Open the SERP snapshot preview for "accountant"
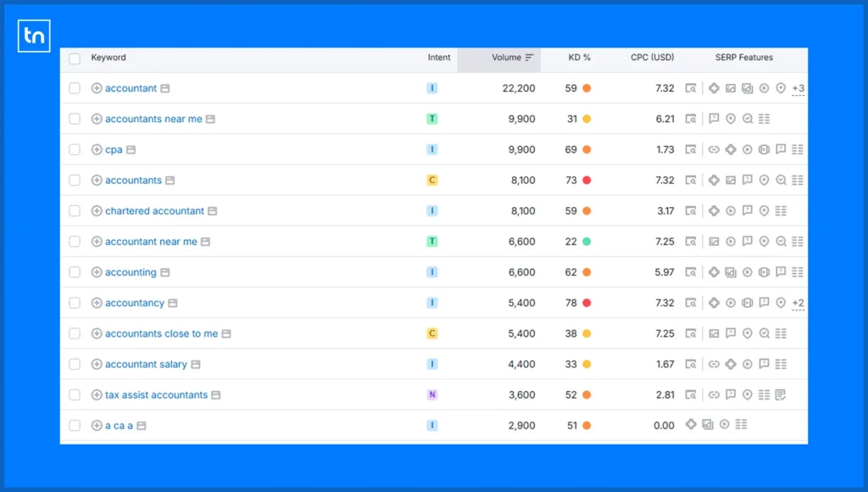 tap(691, 88)
